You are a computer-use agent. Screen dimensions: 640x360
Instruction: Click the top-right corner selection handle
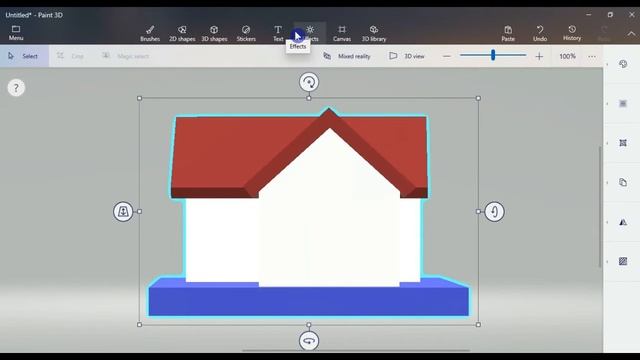pos(478,98)
